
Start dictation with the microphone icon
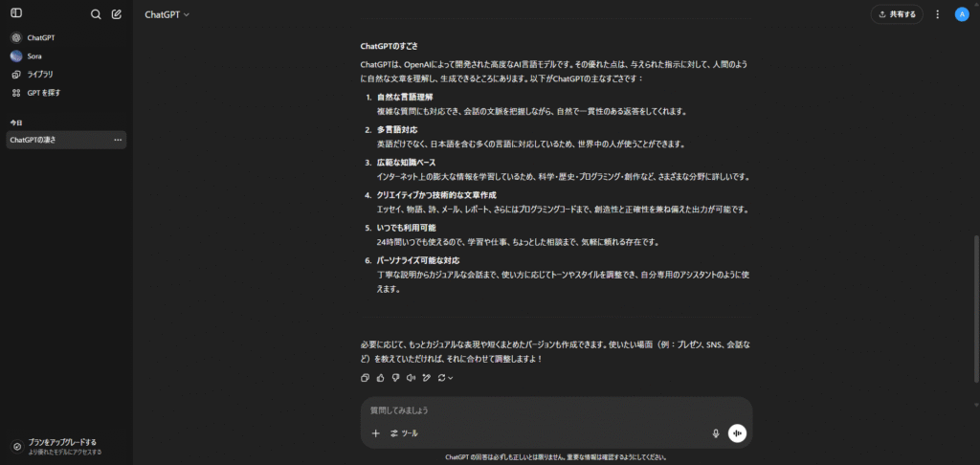(716, 433)
